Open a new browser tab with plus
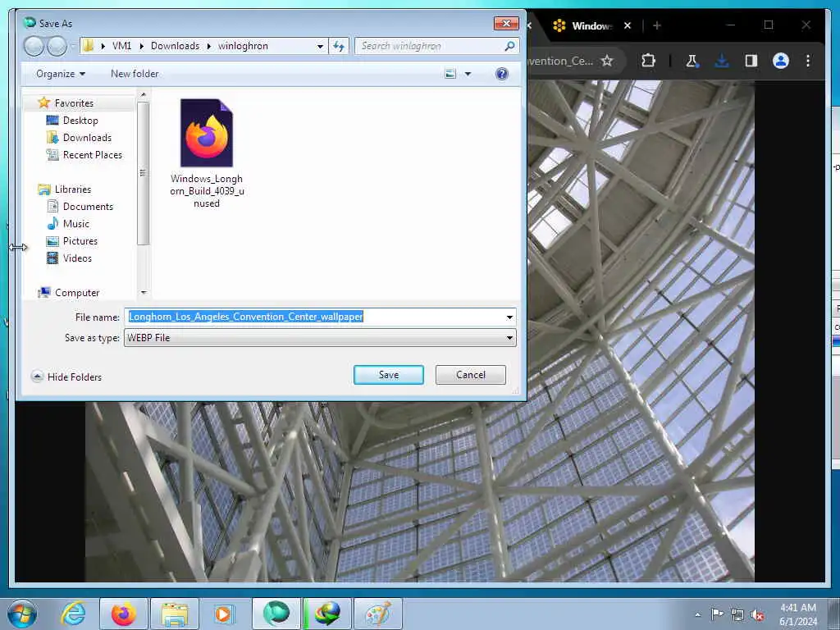840x630 pixels. [x=657, y=25]
